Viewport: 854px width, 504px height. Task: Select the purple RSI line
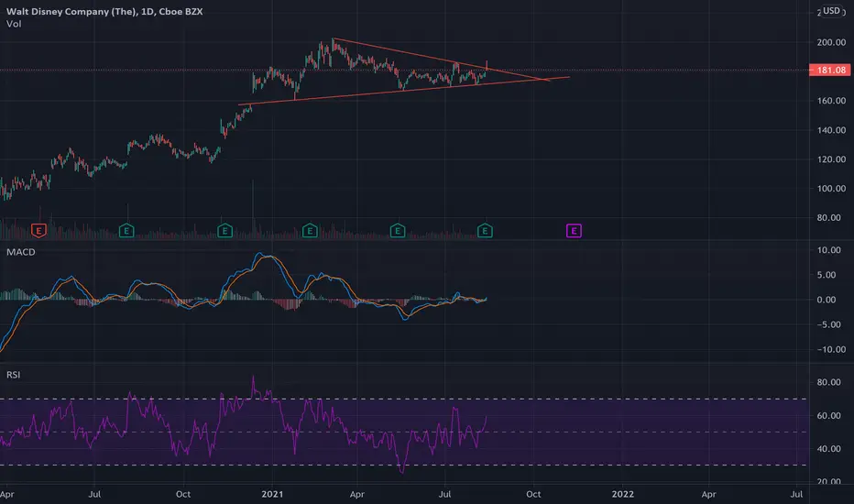click(x=244, y=424)
